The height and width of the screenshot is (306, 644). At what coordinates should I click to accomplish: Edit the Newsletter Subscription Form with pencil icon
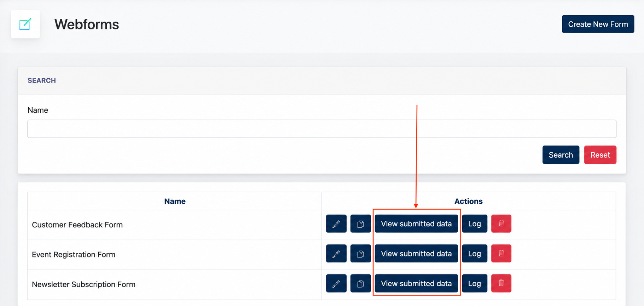coord(336,283)
